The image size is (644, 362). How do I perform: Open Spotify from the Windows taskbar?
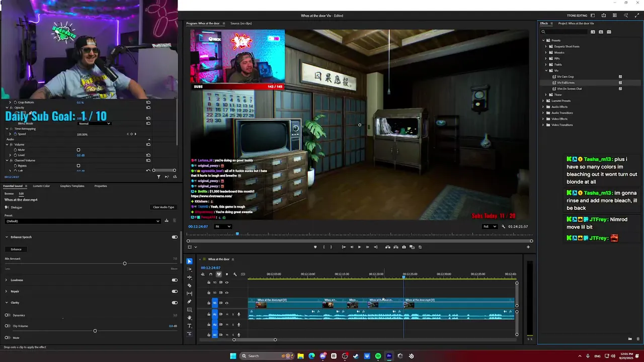tap(378, 356)
